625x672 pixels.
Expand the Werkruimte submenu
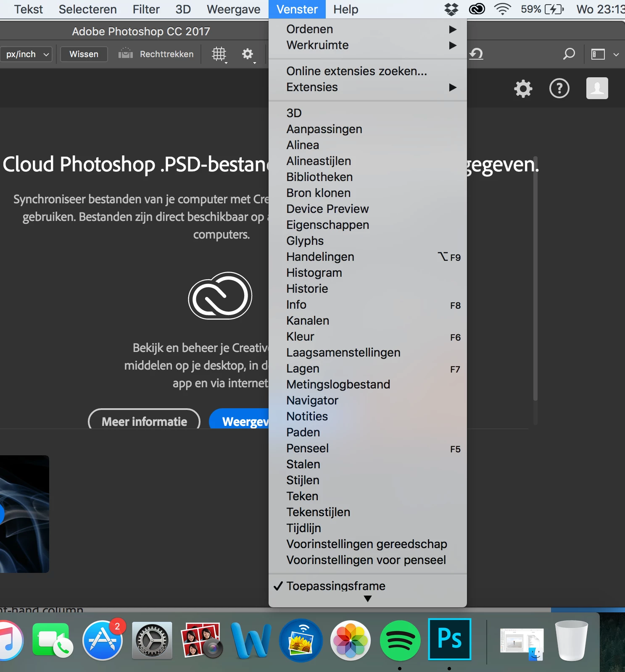(x=368, y=45)
